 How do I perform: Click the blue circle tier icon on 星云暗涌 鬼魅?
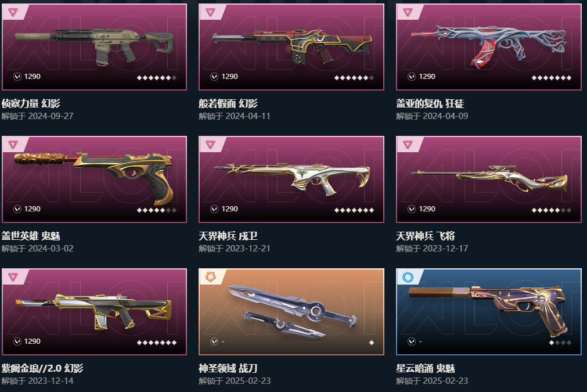[408, 278]
